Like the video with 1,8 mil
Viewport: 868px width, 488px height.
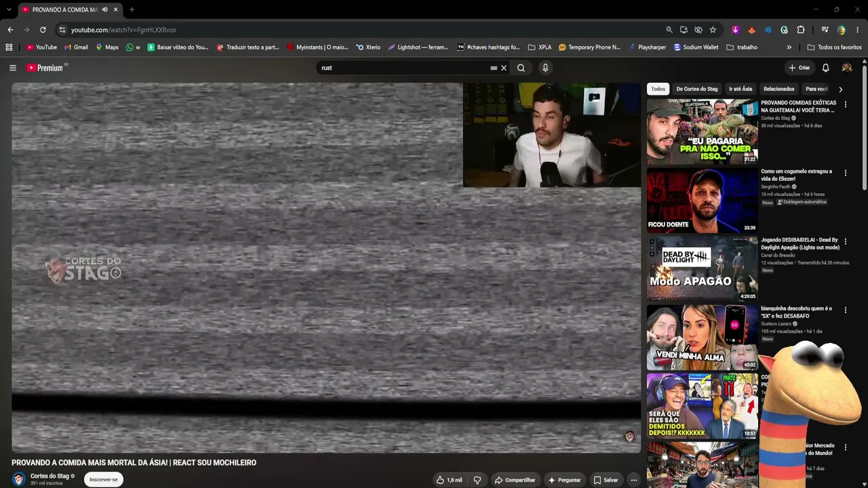point(449,480)
